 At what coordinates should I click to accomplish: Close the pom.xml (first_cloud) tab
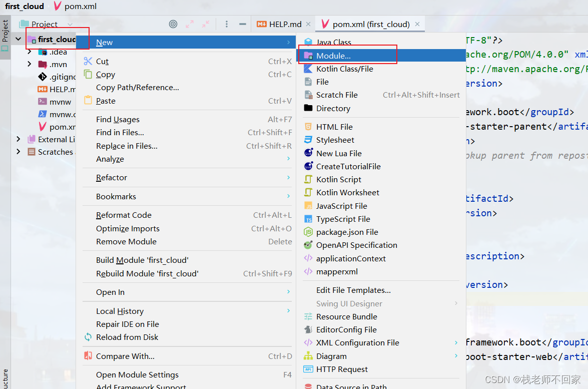tap(417, 24)
